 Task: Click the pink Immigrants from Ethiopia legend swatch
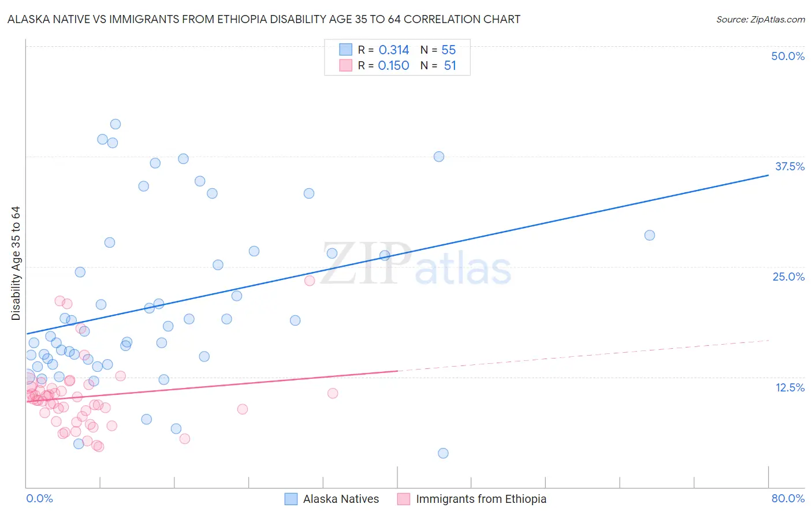tap(404, 499)
